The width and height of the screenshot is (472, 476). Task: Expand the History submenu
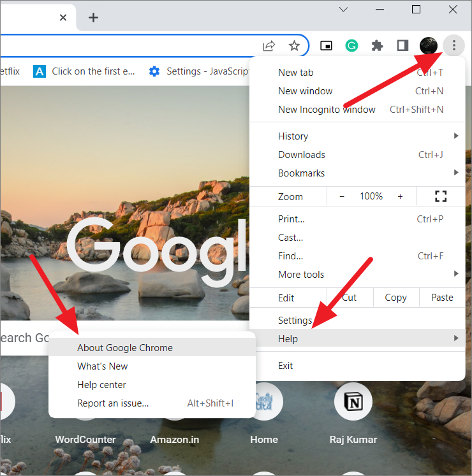357,136
